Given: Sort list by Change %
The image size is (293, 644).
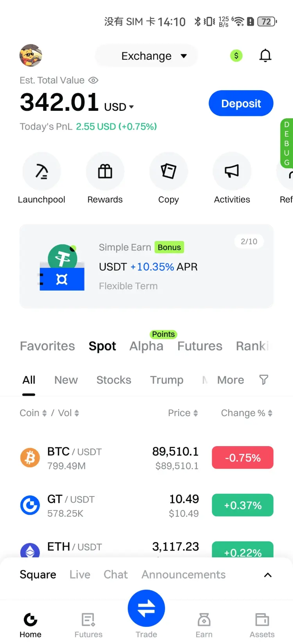Looking at the screenshot, I should point(247,413).
